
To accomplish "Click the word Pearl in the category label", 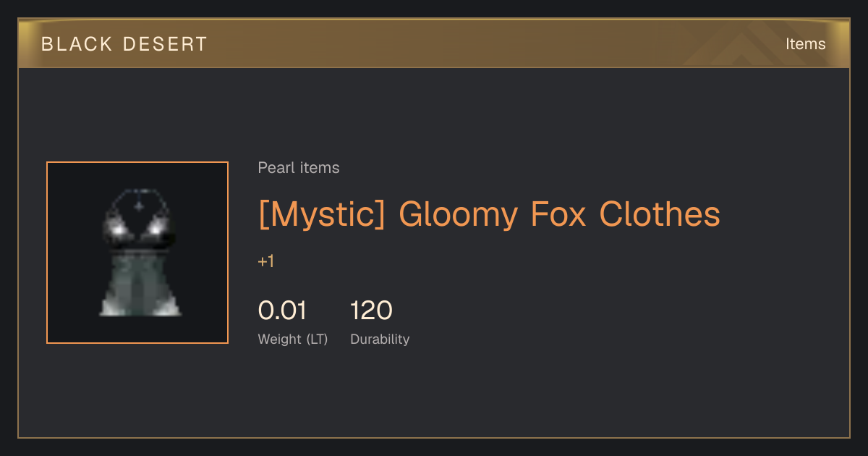I will [x=276, y=168].
